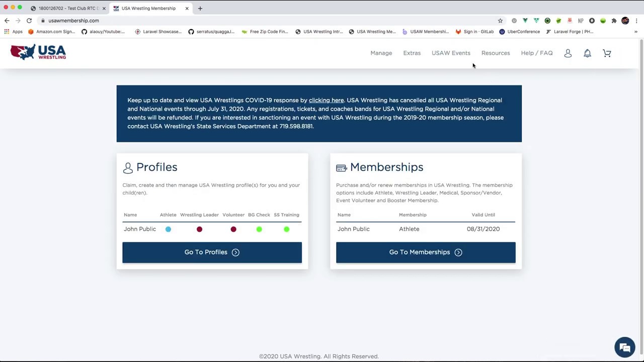Open a new browser tab
This screenshot has height=362, width=644.
200,8
